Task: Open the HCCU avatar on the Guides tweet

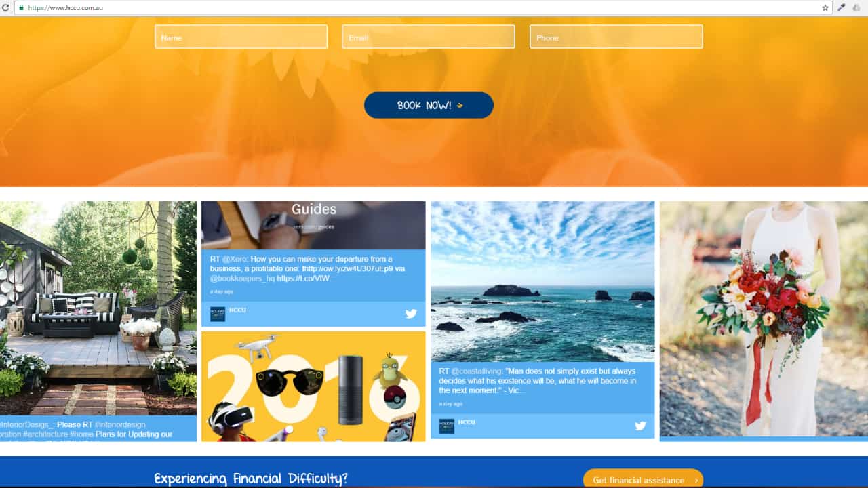Action: (217, 314)
